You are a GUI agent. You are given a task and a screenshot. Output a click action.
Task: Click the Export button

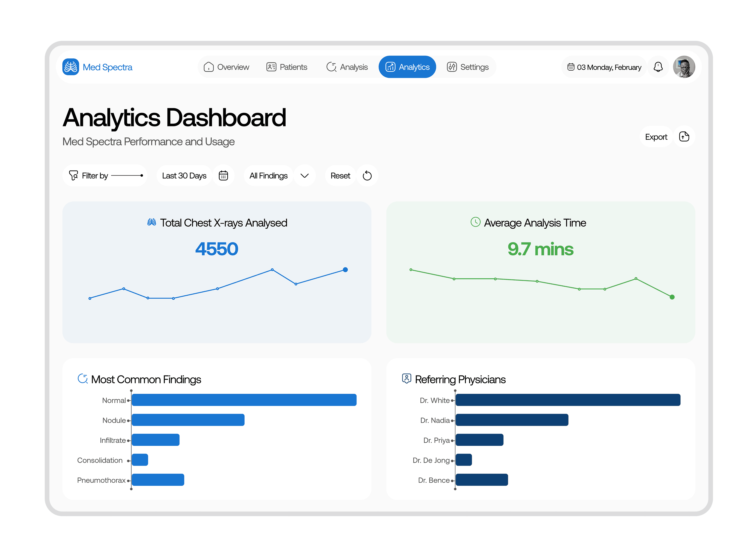click(656, 137)
